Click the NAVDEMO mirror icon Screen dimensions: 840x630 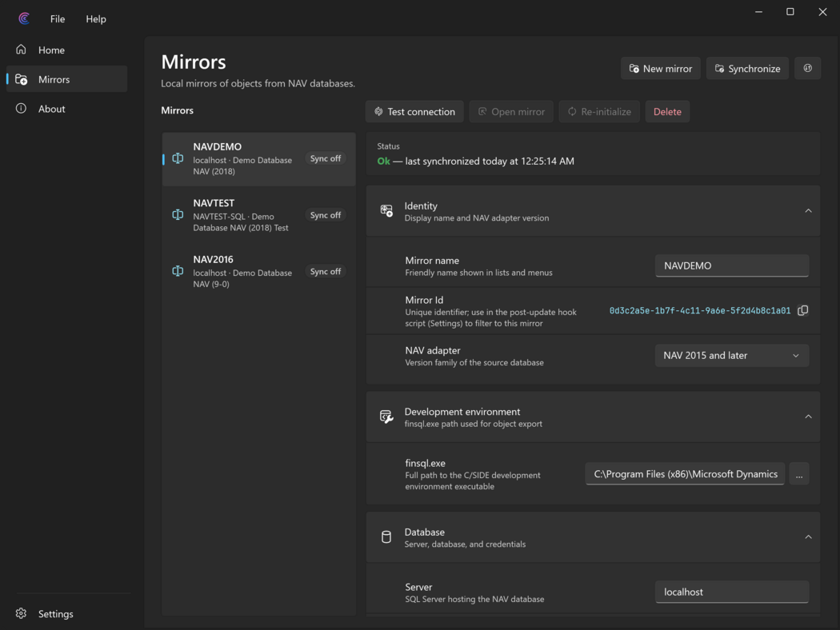(x=178, y=158)
